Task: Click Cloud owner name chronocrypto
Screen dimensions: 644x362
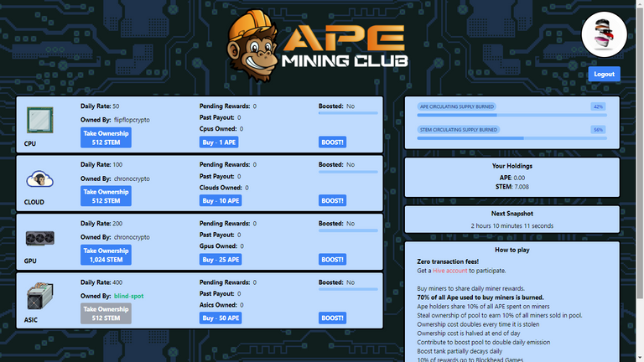Action: [x=132, y=178]
